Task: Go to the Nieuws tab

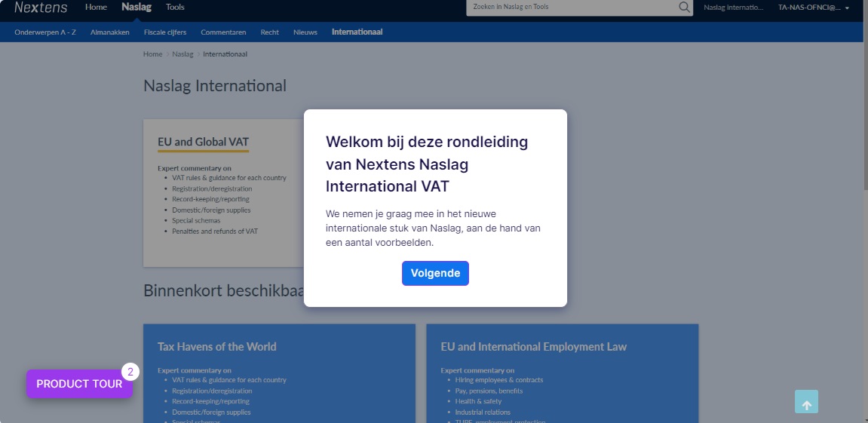Action: [305, 32]
